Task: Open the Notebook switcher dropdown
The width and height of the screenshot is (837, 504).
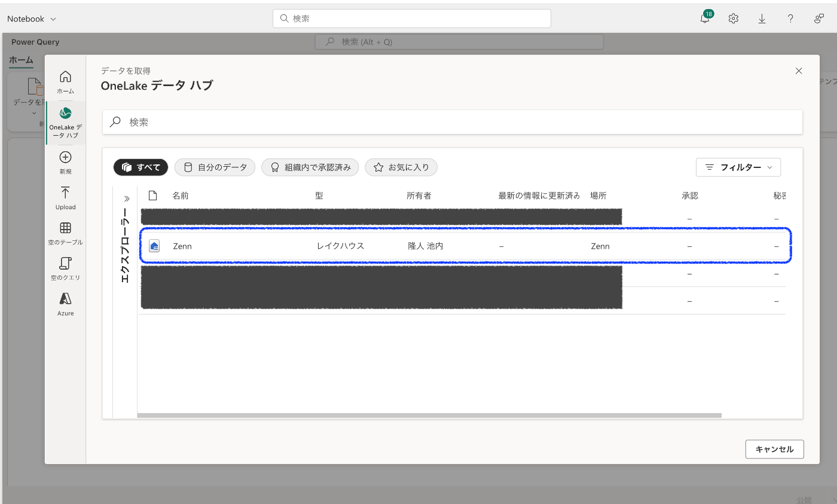Action: [x=32, y=19]
